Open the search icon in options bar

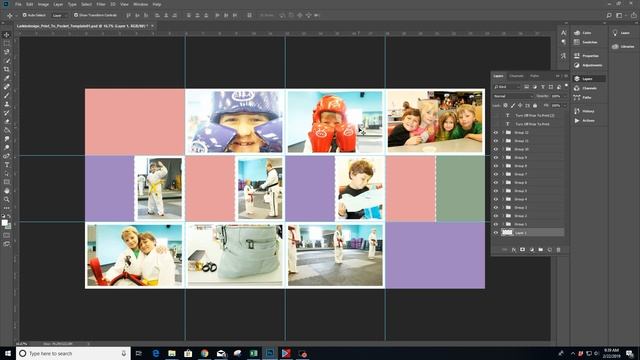(609, 15)
